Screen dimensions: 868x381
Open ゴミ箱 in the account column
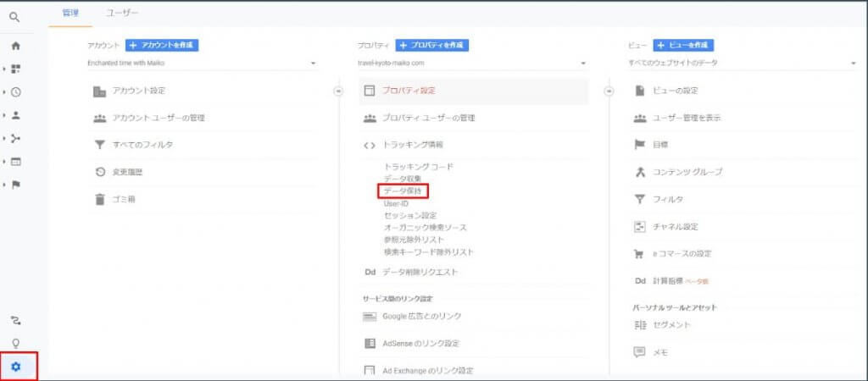click(x=125, y=199)
